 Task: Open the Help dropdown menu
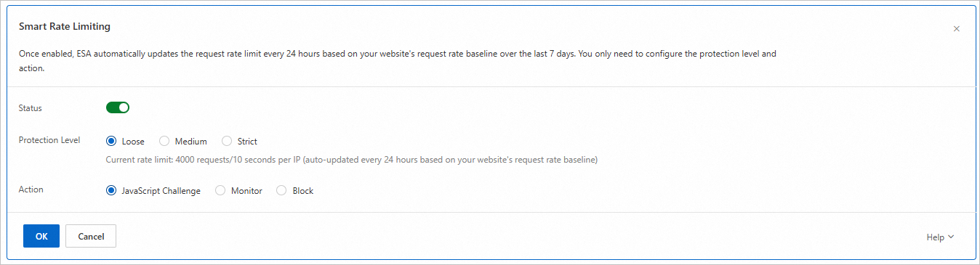pyautogui.click(x=940, y=237)
